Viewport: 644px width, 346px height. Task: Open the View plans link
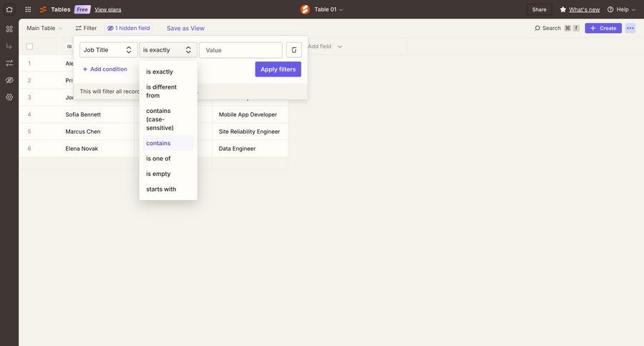108,9
